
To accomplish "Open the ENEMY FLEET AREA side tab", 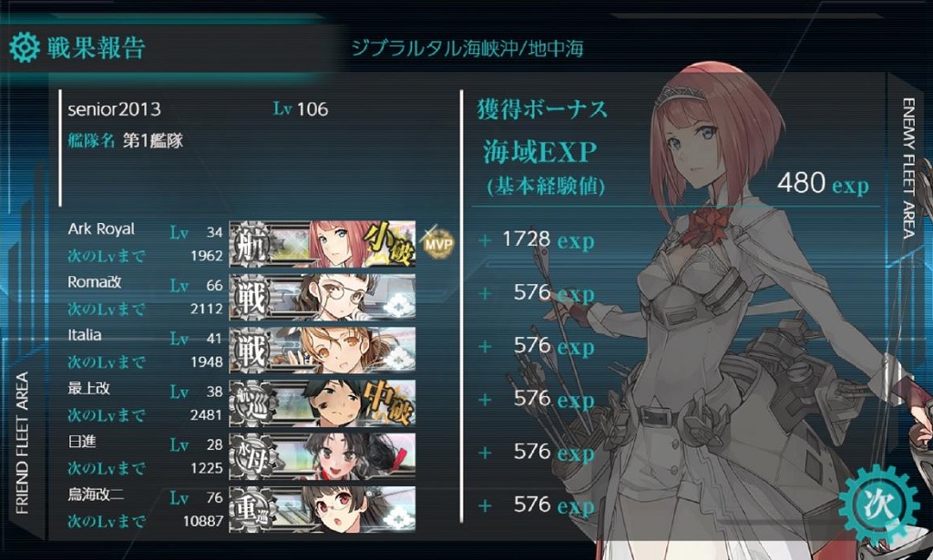I will point(908,168).
